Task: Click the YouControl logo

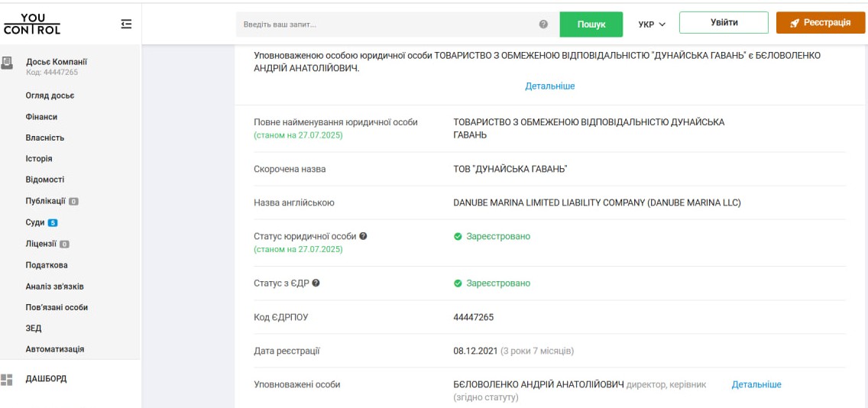Action: [x=31, y=24]
